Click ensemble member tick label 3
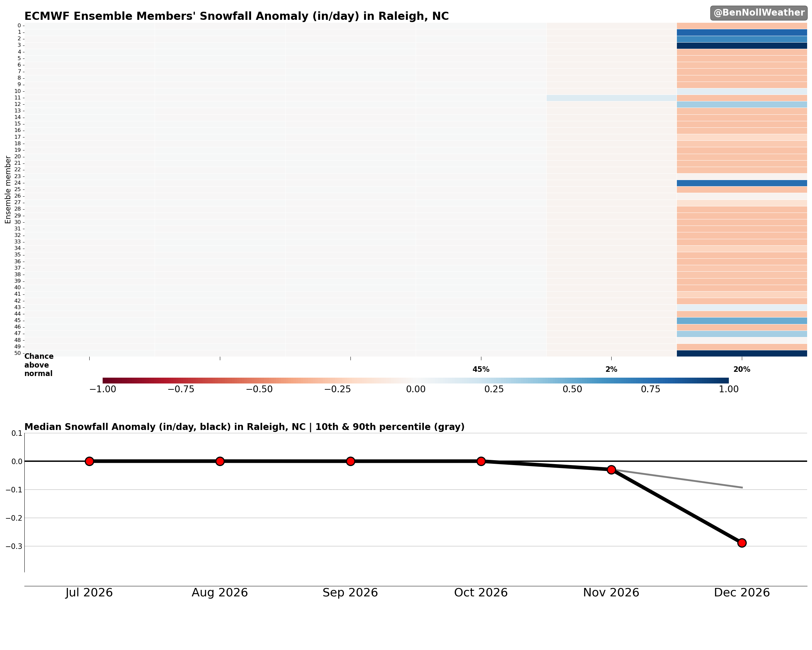This screenshot has width=812, height=650. 19,45
